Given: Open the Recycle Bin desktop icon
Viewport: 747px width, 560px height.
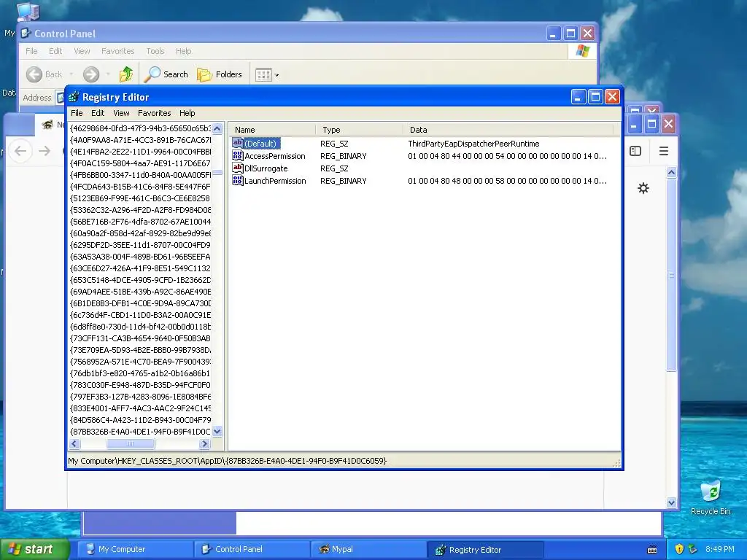Looking at the screenshot, I should (x=711, y=497).
